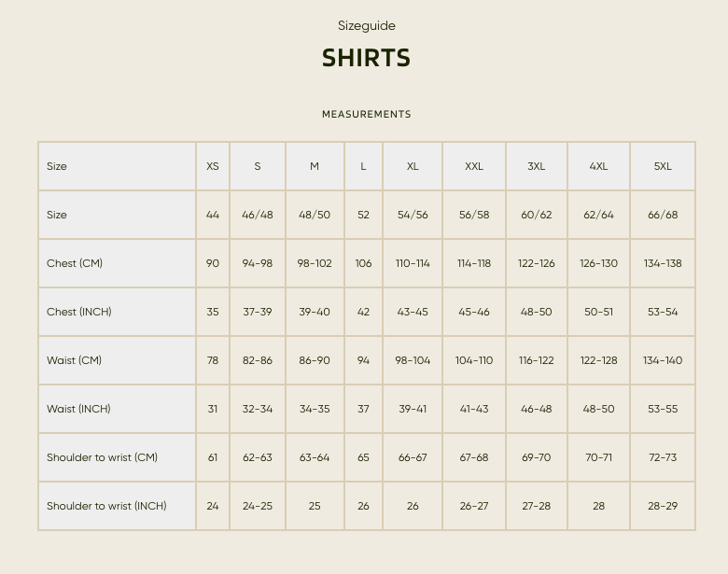The height and width of the screenshot is (574, 728).
Task: Click the XXL column header
Action: pyautogui.click(x=474, y=166)
